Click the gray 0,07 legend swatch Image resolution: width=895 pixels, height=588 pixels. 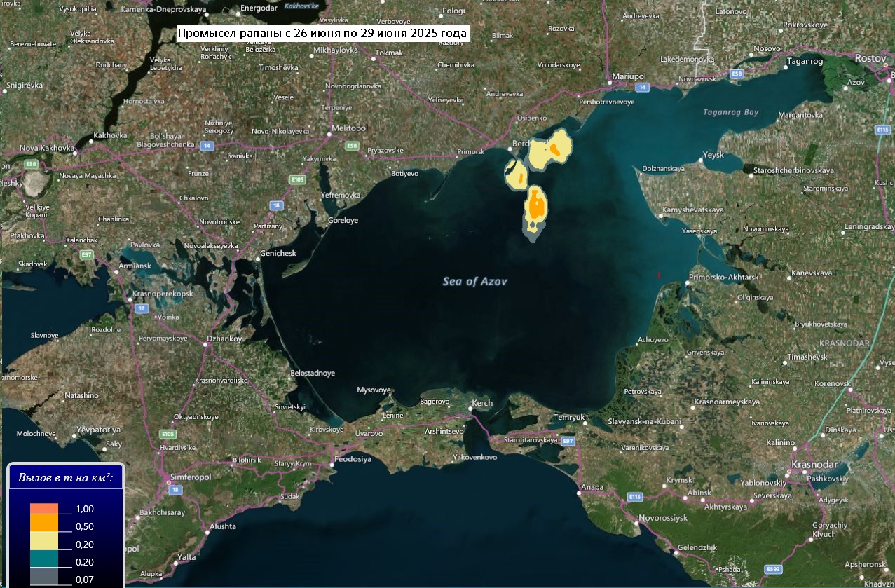(x=44, y=577)
